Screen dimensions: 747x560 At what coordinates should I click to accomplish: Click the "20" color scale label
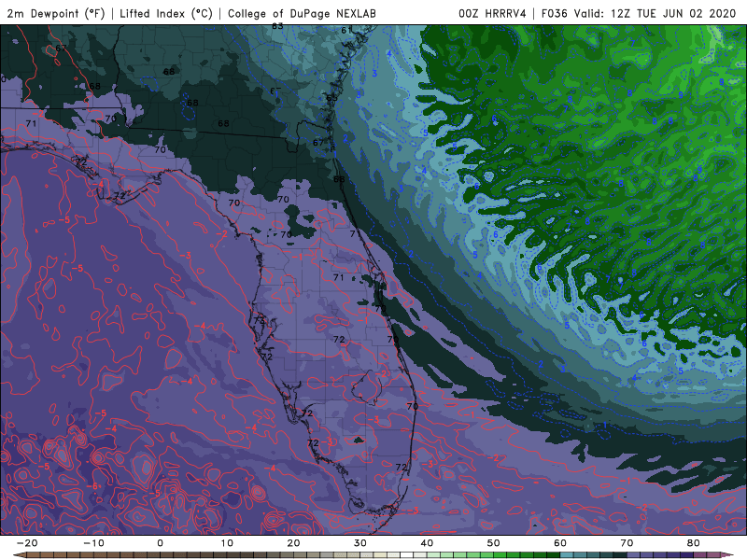tap(293, 543)
